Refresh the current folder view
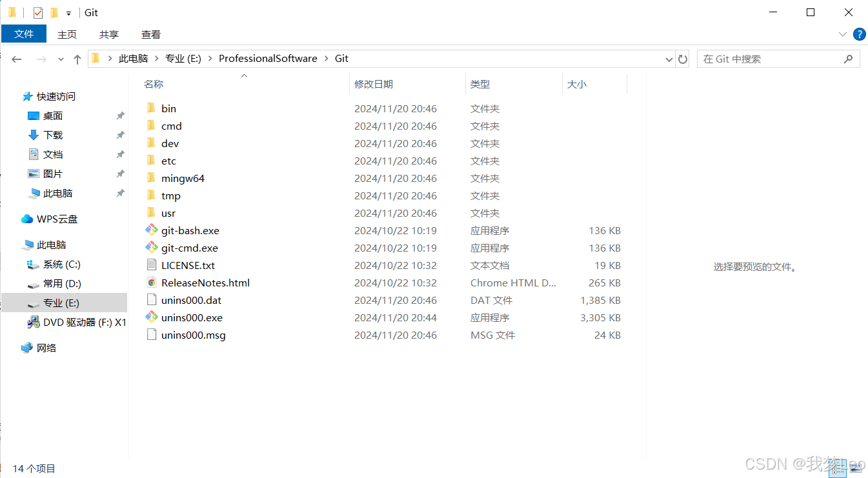This screenshot has height=478, width=868. [683, 59]
